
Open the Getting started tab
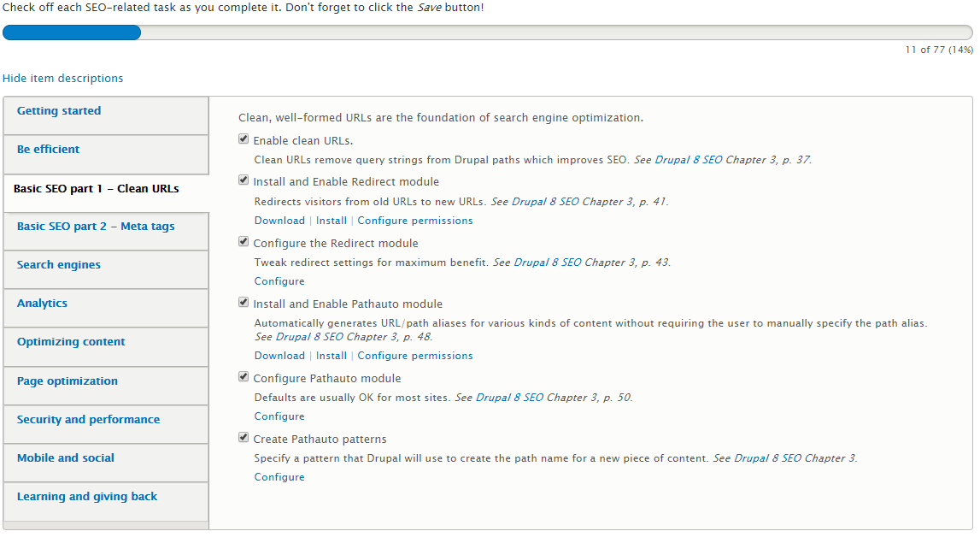pyautogui.click(x=106, y=115)
